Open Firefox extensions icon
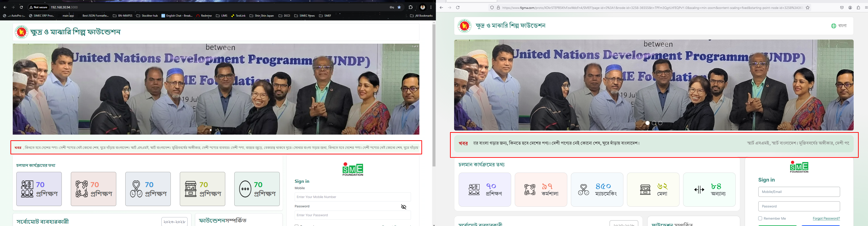This screenshot has width=868, height=226. (858, 8)
